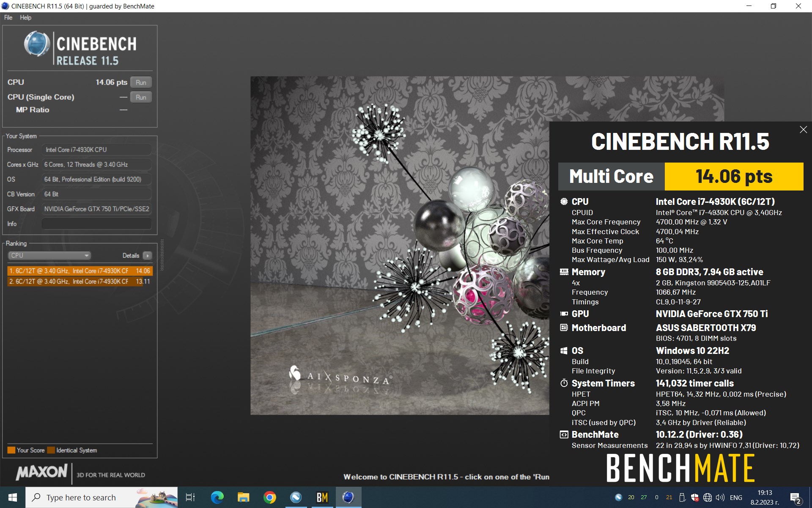This screenshot has height=508, width=812.
Task: Open the Help menu
Action: pos(25,17)
